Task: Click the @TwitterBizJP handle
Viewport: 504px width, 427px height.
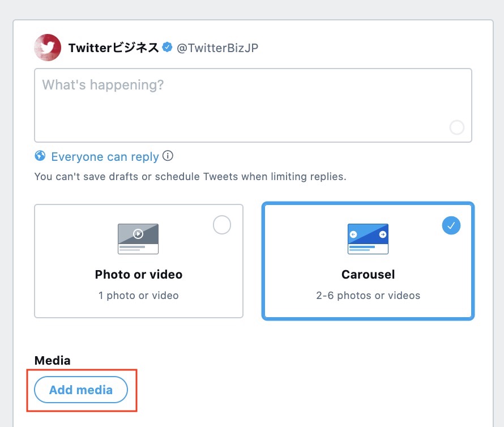Action: 217,48
